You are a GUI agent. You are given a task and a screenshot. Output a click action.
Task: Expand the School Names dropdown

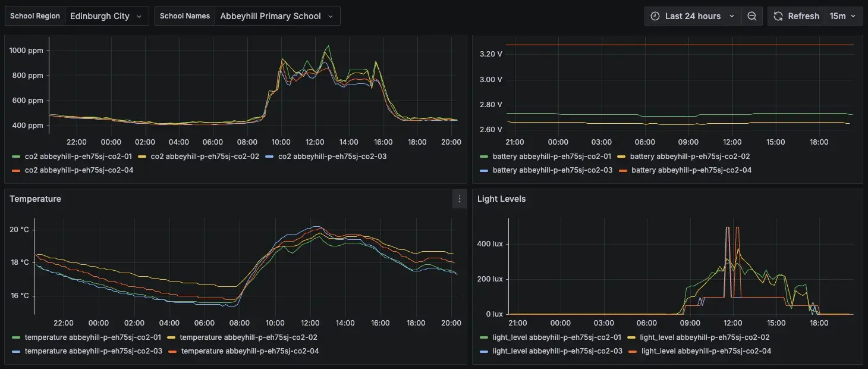[x=276, y=16]
